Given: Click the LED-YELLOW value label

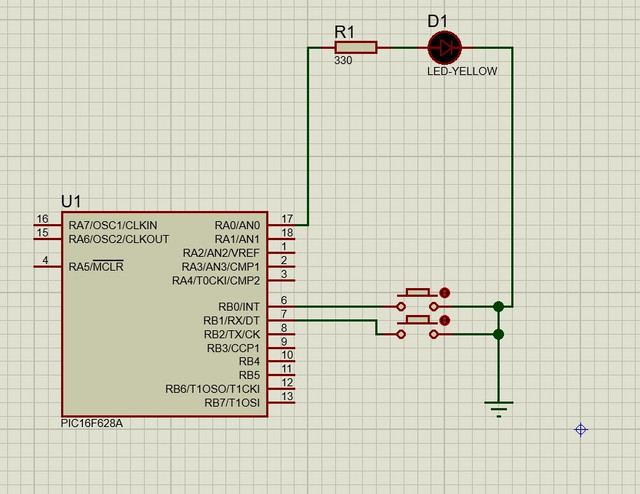Looking at the screenshot, I should [462, 71].
